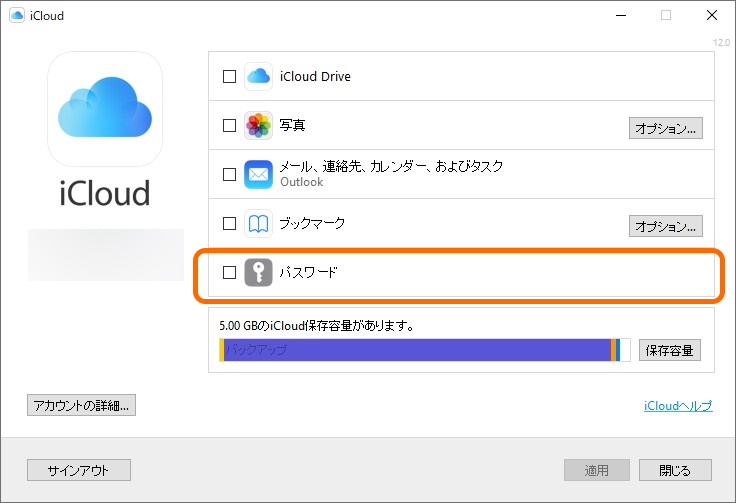Image resolution: width=736 pixels, height=503 pixels.
Task: Enable the iCloud Drive checkbox
Action: (229, 76)
